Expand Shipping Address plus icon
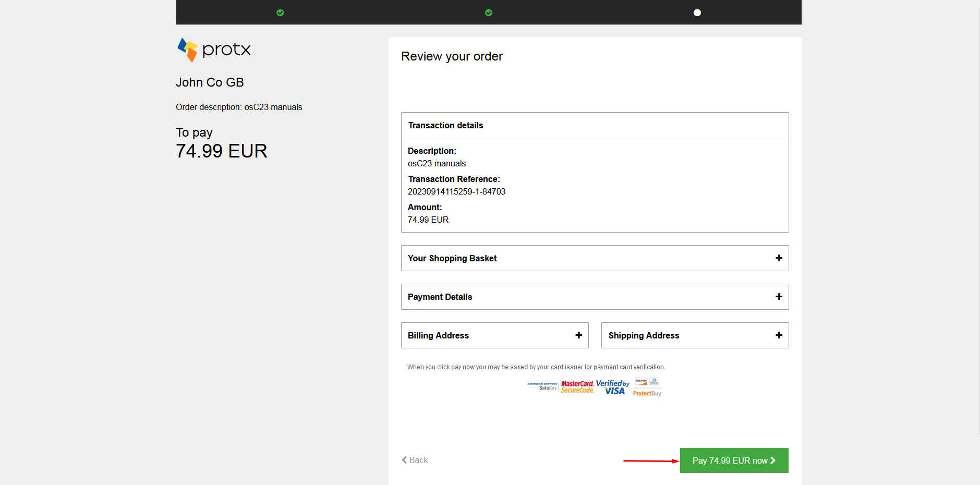This screenshot has height=485, width=980. coord(779,335)
